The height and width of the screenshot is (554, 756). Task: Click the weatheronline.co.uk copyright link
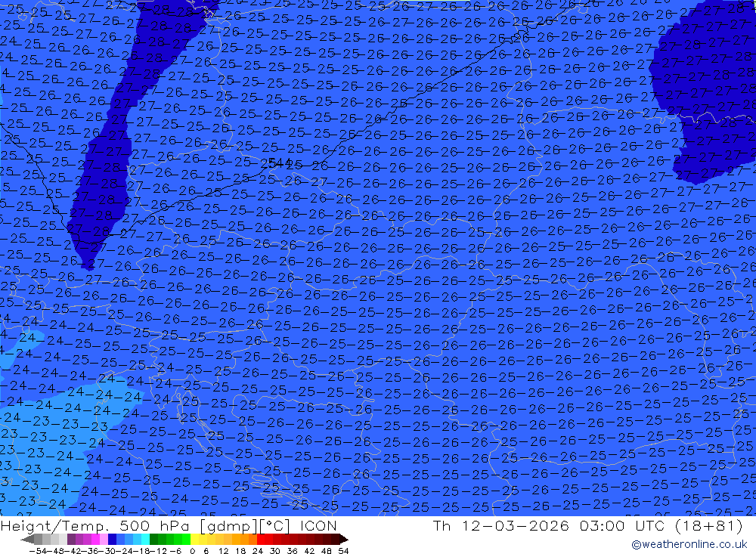tap(689, 544)
